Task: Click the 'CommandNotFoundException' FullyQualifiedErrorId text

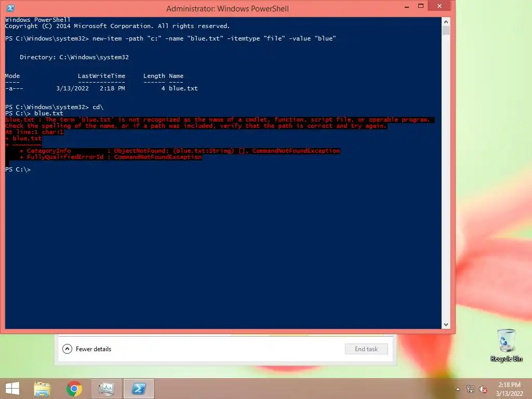Action: (158, 157)
